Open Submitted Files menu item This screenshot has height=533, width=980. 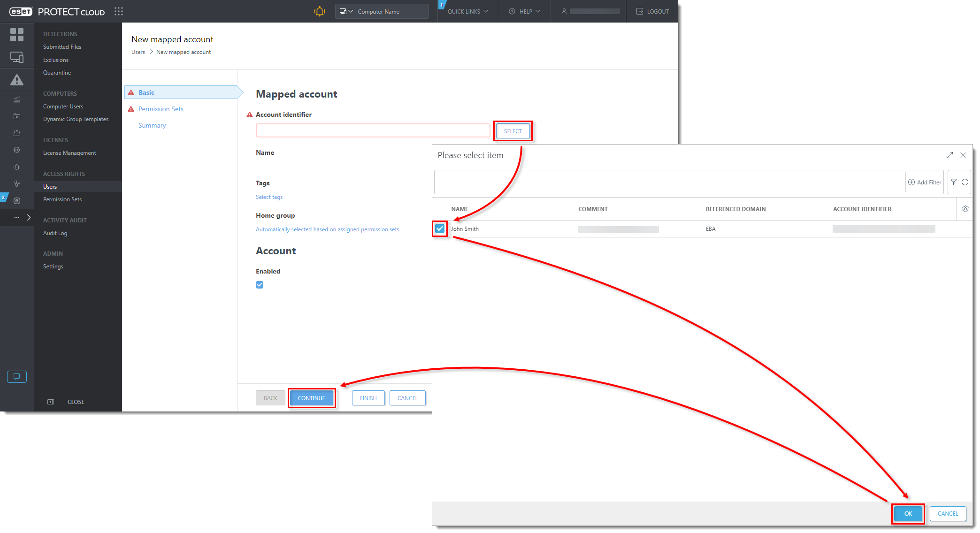tap(62, 47)
